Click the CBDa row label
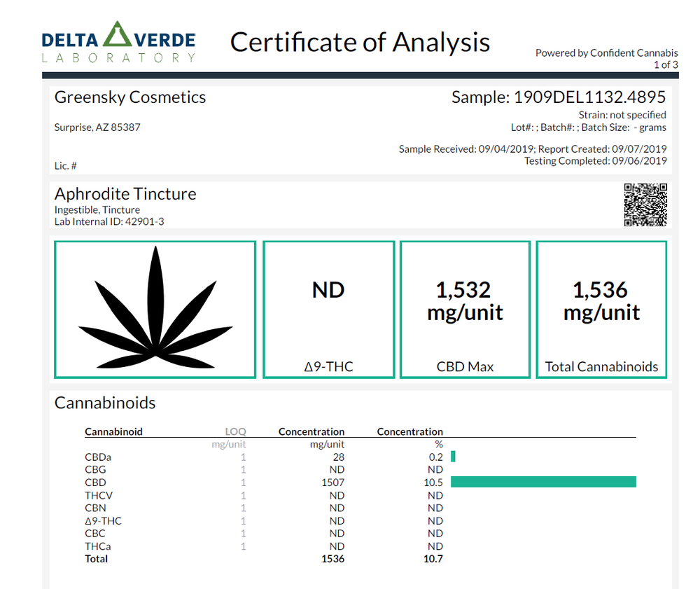700x589 pixels. tap(98, 457)
